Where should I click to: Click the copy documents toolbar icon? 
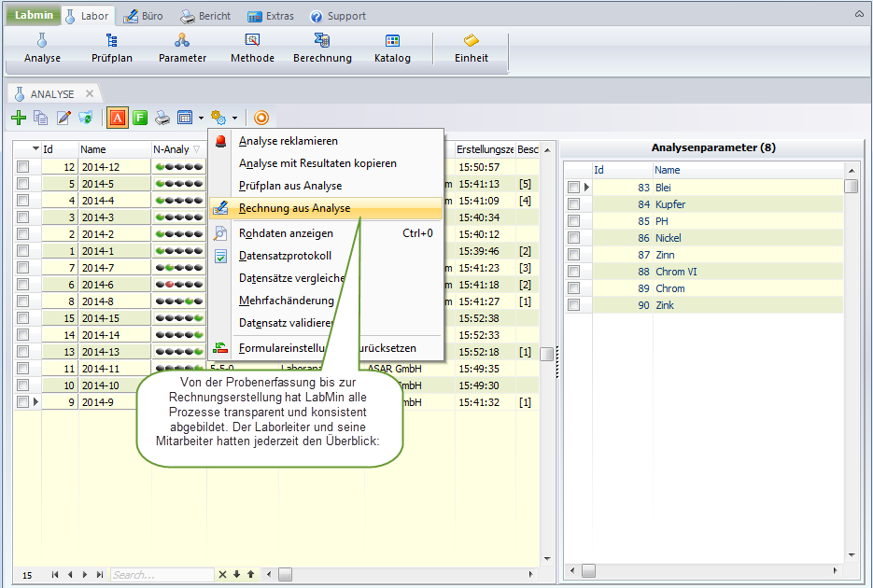tap(41, 118)
